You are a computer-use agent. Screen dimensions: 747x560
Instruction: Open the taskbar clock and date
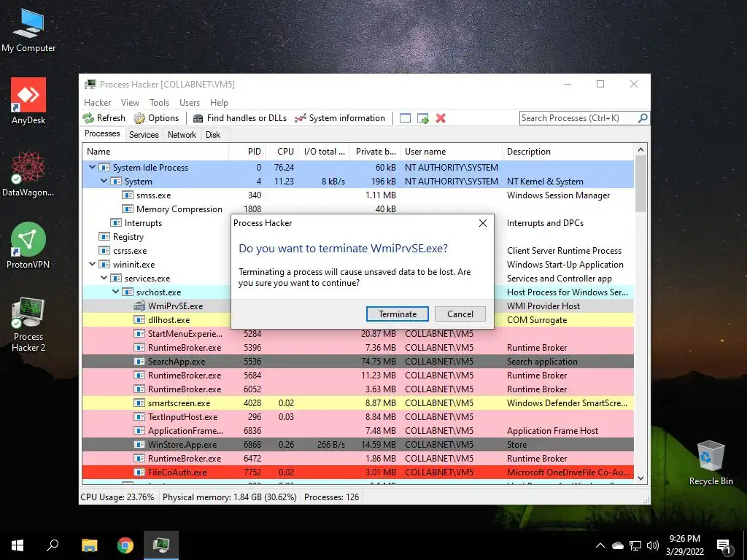point(684,545)
